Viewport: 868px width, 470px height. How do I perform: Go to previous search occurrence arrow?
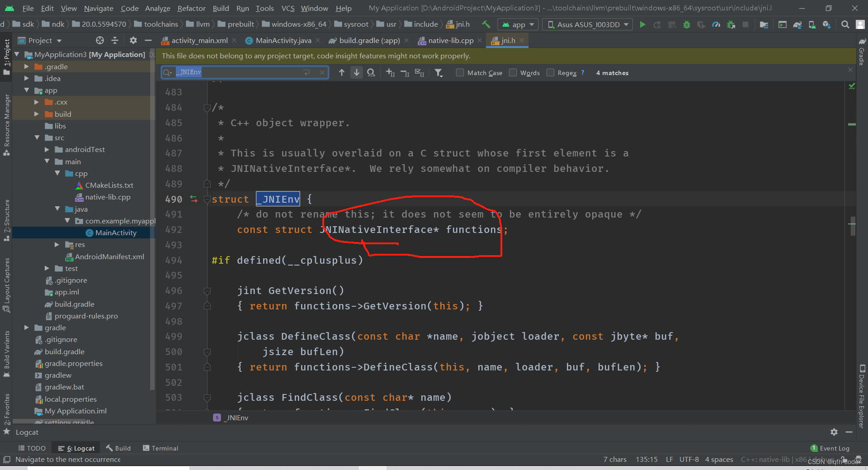[342, 72]
